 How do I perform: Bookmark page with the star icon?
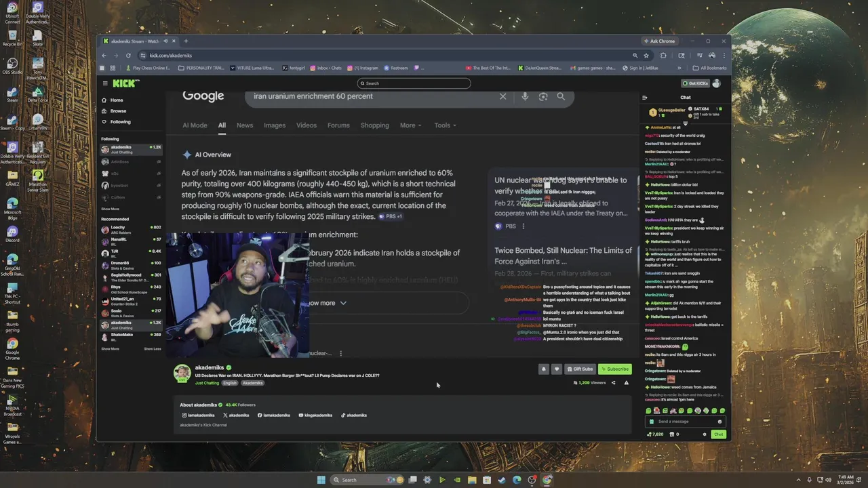coord(646,56)
